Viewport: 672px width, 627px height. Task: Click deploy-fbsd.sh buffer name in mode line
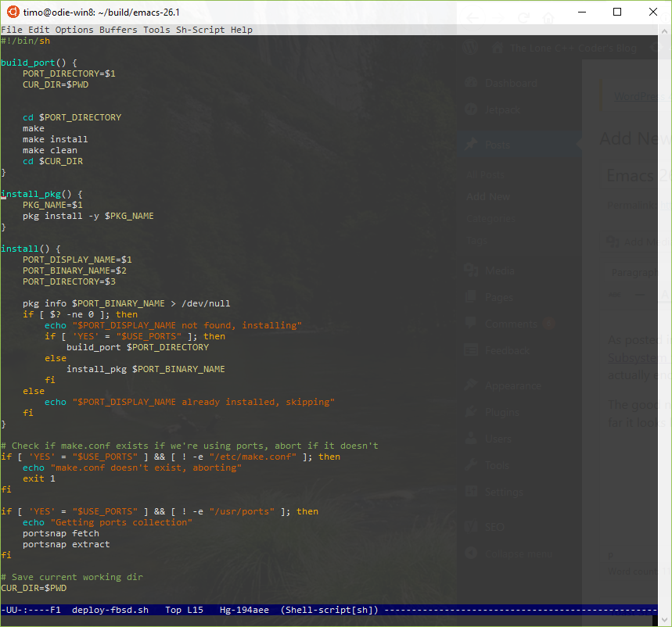[110, 610]
